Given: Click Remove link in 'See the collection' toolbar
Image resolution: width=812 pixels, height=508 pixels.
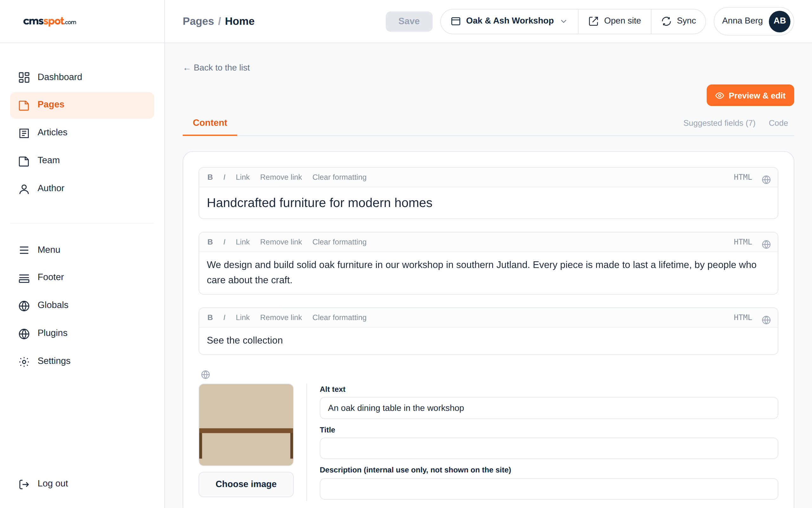Looking at the screenshot, I should 281,317.
